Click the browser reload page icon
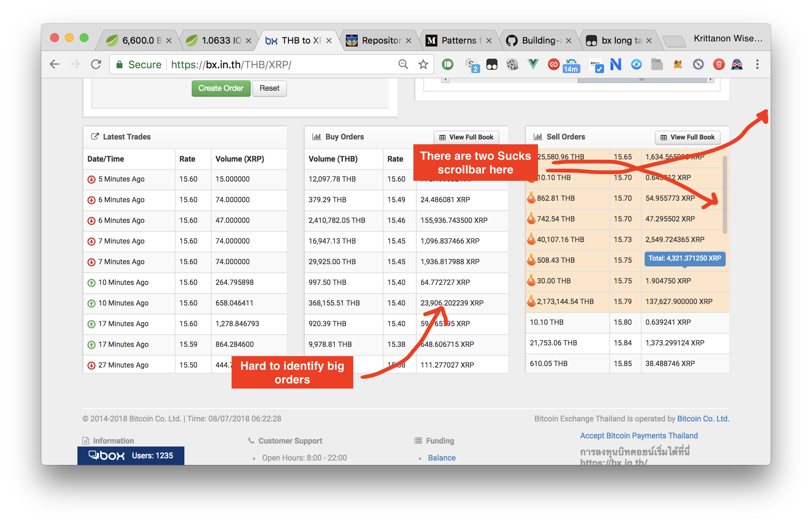812x524 pixels. click(x=96, y=65)
